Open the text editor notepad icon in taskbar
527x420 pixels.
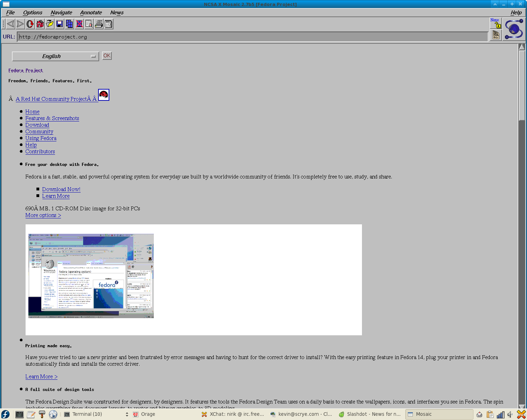click(31, 414)
